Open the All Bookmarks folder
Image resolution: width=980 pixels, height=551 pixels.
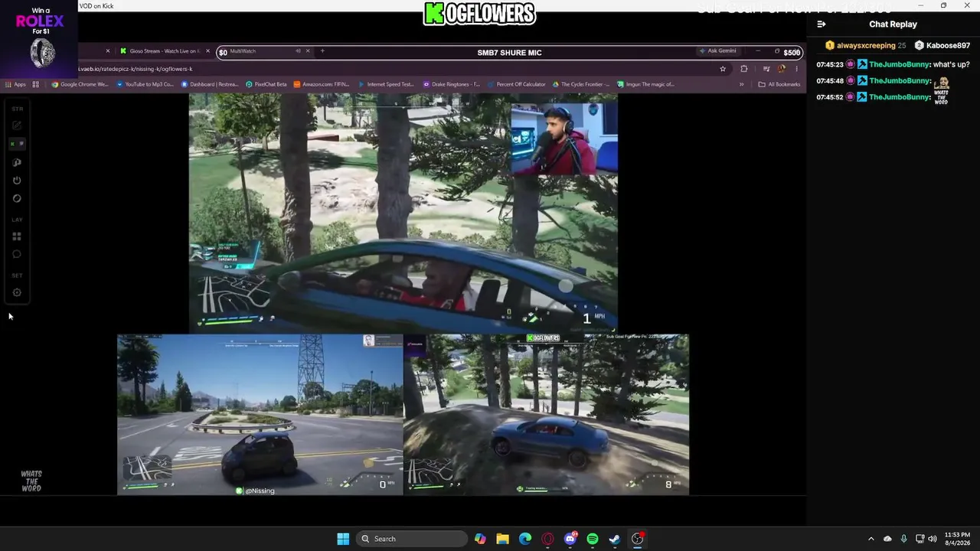(779, 84)
